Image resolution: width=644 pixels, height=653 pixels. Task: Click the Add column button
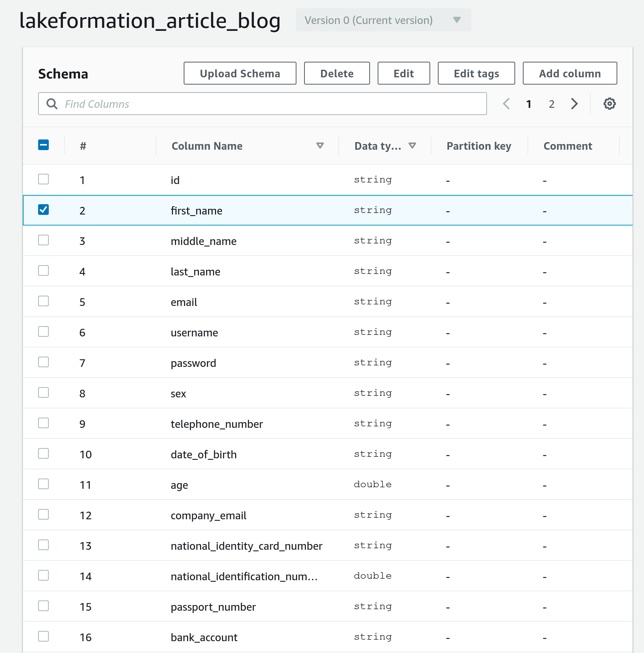(x=570, y=73)
